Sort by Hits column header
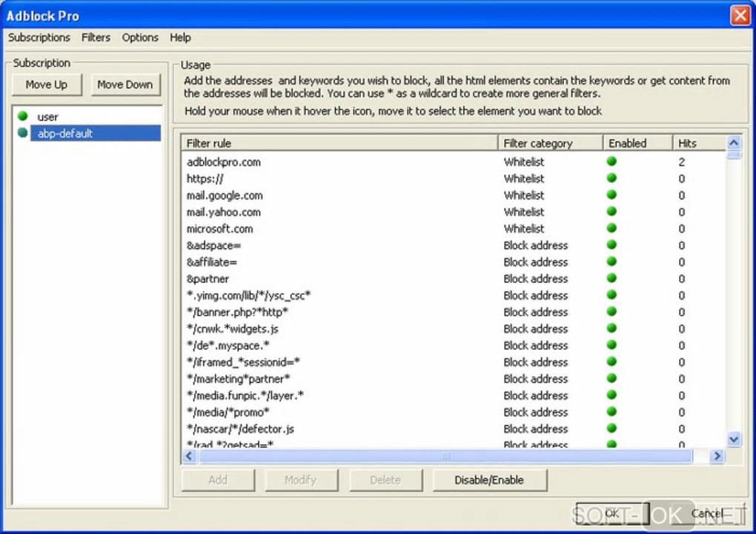The image size is (756, 534). (x=700, y=143)
